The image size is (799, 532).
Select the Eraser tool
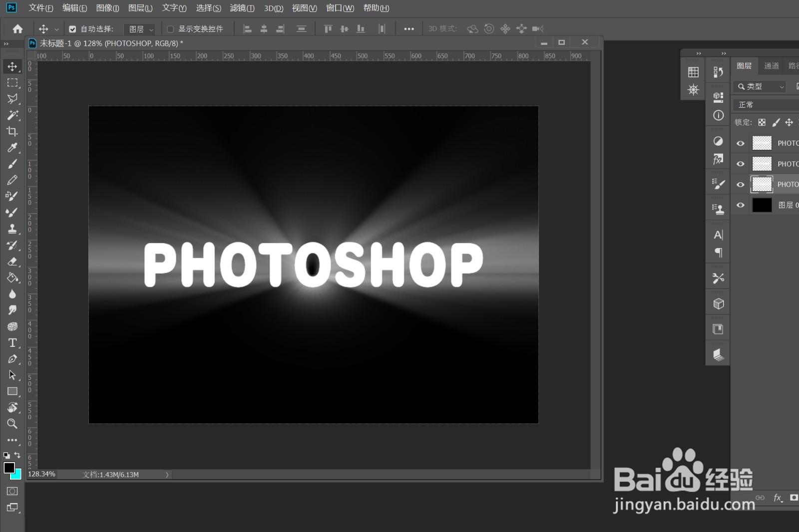(x=12, y=262)
